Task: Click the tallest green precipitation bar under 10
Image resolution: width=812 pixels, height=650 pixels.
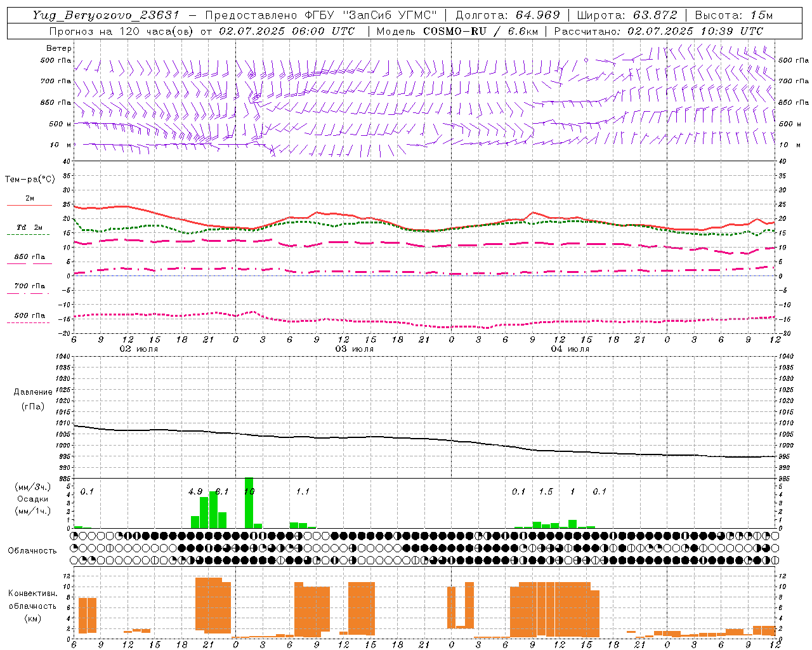Action: point(249,503)
